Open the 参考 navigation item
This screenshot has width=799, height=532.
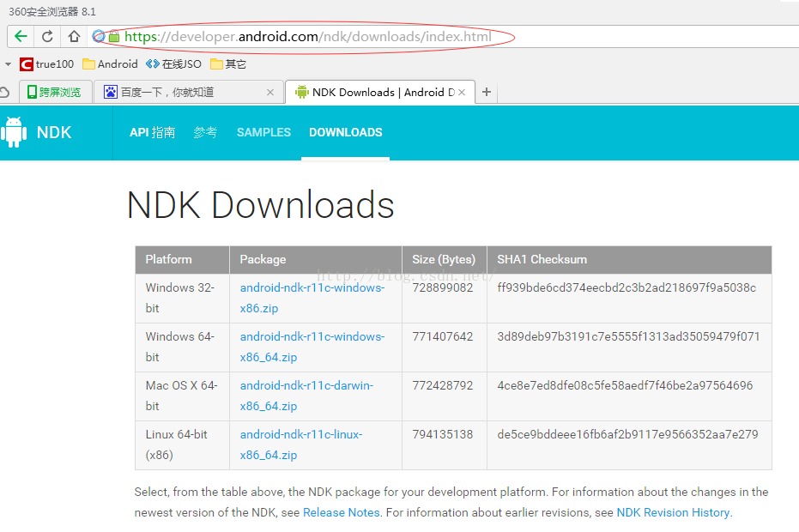(205, 132)
